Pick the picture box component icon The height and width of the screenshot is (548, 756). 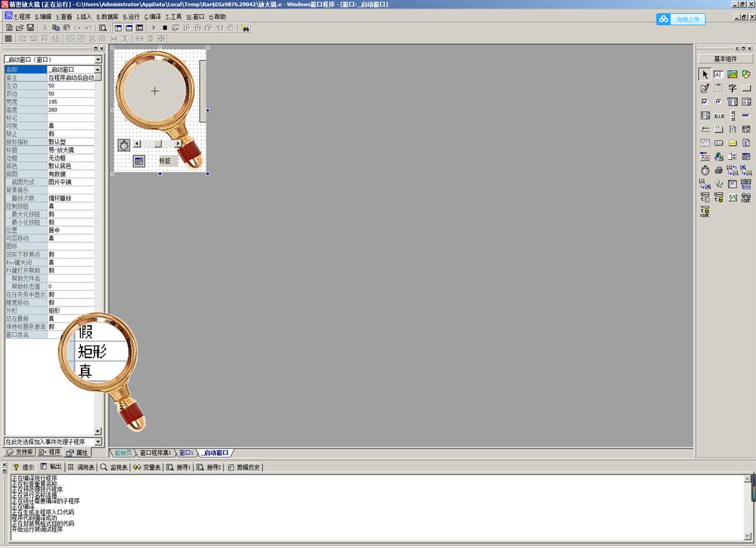(x=732, y=74)
